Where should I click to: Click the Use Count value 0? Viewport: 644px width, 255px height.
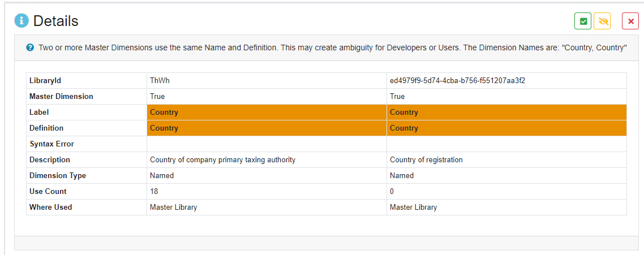click(x=392, y=192)
